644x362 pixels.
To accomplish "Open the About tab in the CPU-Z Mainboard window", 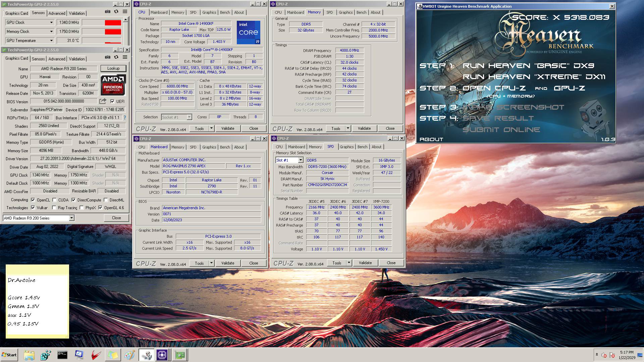I will (x=239, y=147).
